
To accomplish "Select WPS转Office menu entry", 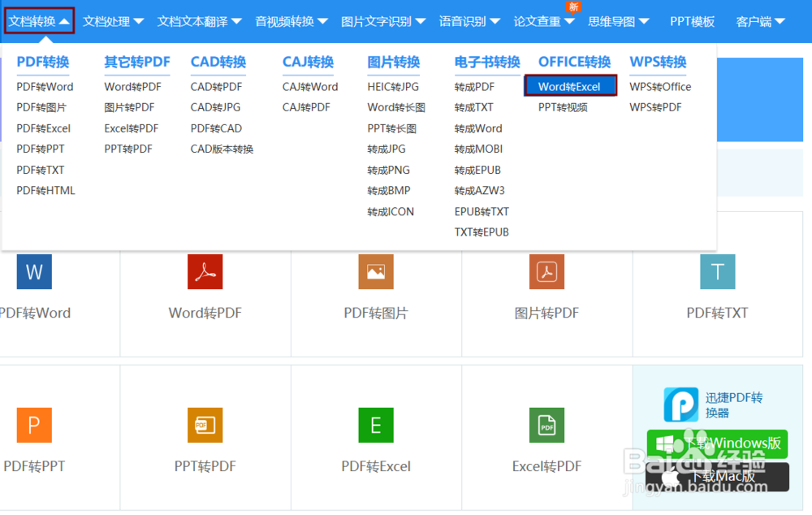I will click(660, 87).
